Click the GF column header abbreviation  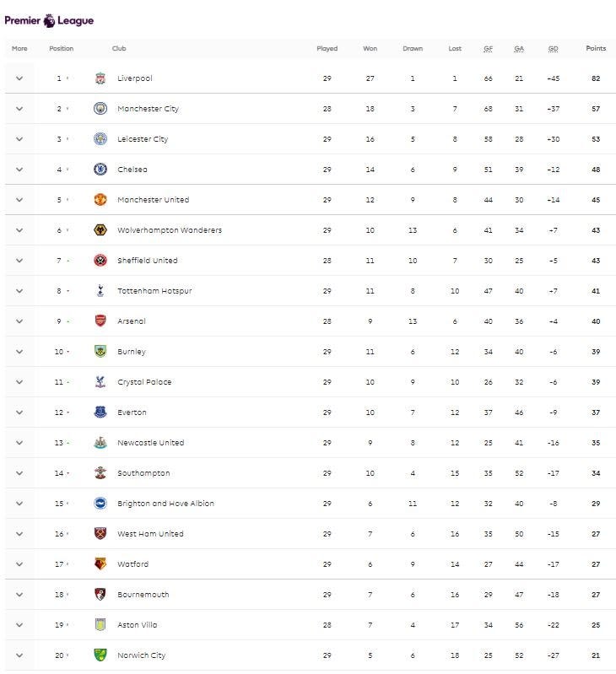[x=488, y=49]
